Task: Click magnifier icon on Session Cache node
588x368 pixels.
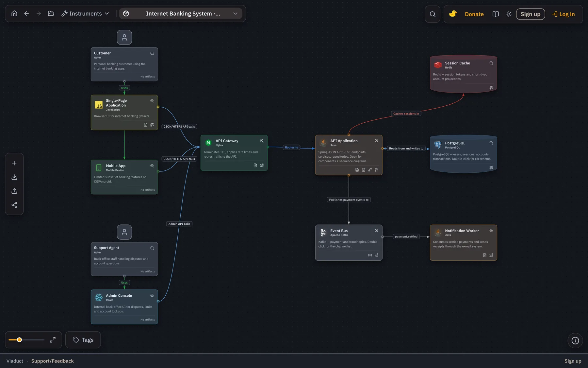Action: 491,63
